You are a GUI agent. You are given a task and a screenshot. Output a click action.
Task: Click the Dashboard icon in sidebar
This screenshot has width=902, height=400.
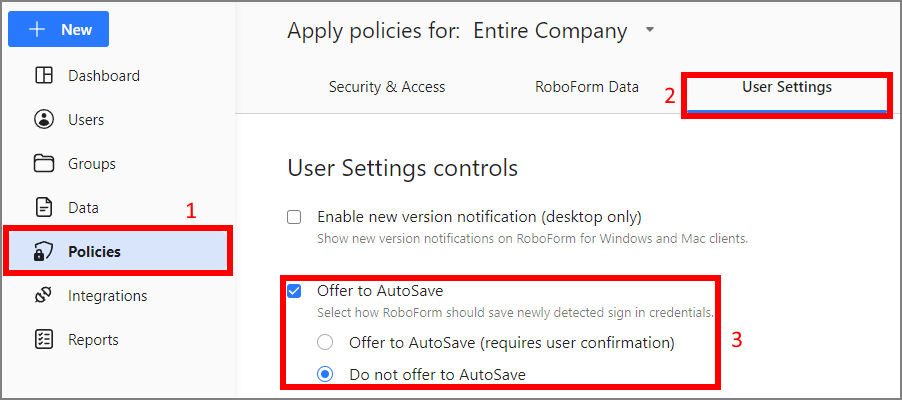point(43,76)
